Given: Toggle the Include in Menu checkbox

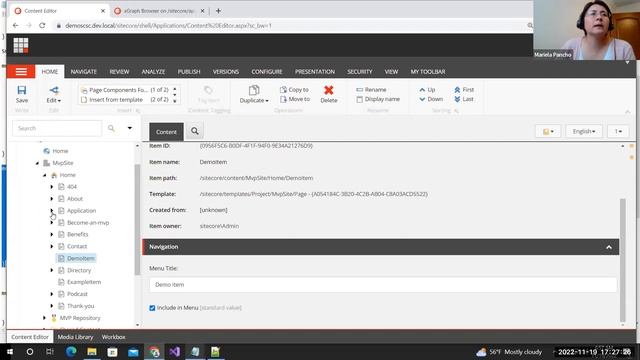Looking at the screenshot, I should pyautogui.click(x=152, y=308).
